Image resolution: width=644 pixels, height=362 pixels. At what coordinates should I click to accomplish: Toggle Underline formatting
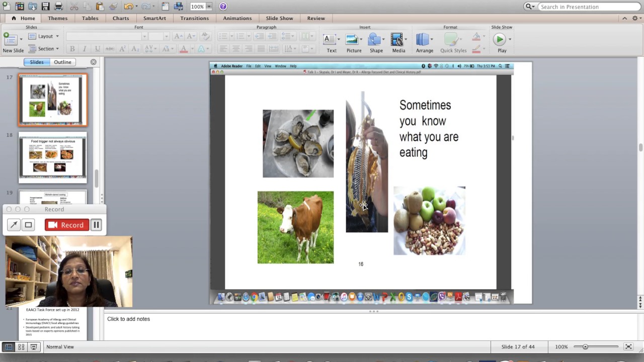pos(97,49)
